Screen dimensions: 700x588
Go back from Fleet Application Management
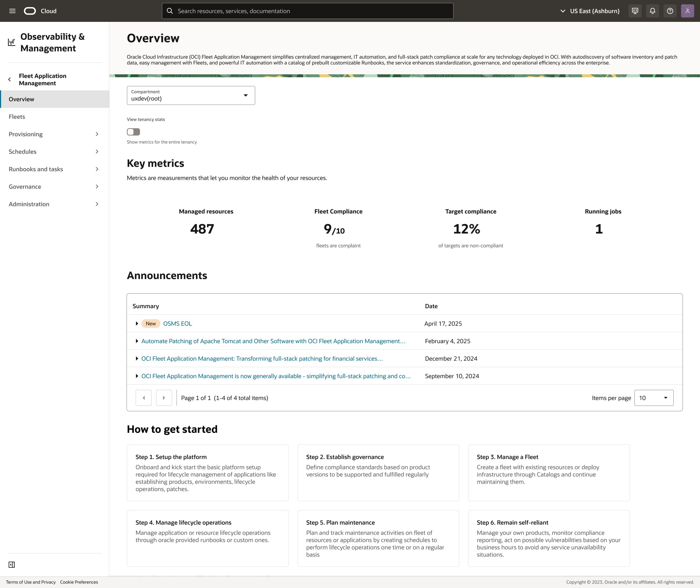coord(9,79)
